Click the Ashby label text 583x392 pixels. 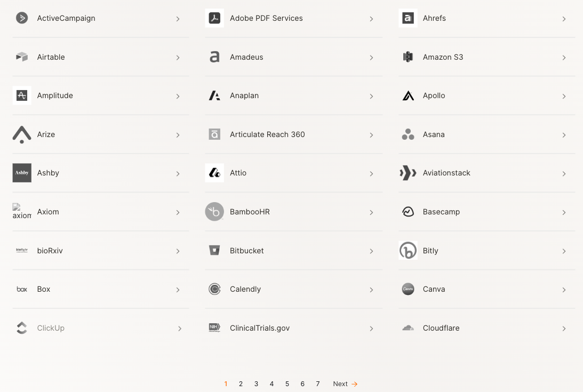pyautogui.click(x=48, y=173)
